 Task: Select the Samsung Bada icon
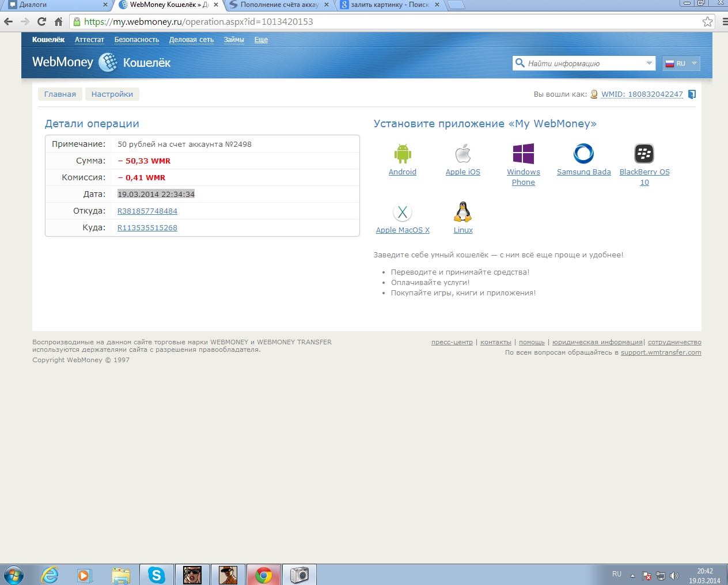point(583,154)
